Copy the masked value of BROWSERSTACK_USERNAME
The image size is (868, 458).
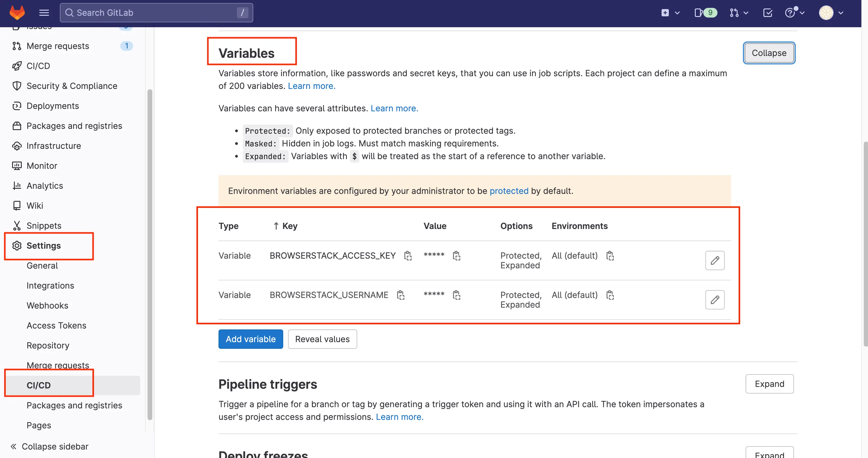tap(456, 295)
